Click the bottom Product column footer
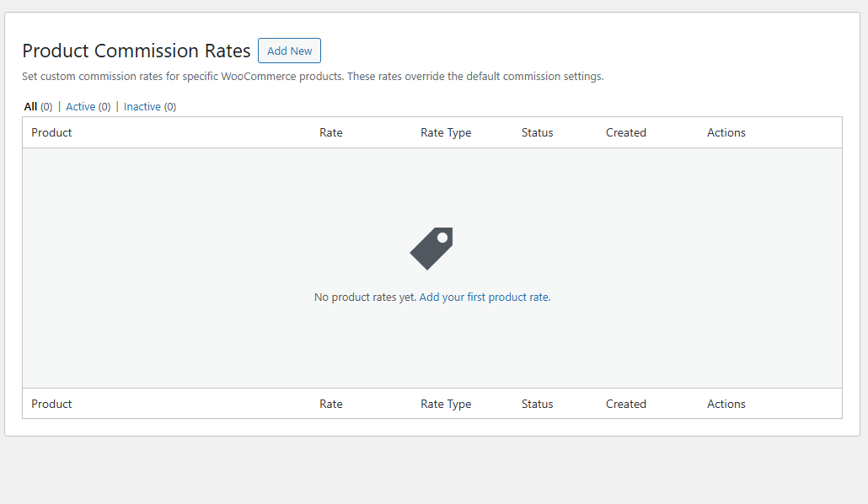This screenshot has width=868, height=504. [51, 404]
